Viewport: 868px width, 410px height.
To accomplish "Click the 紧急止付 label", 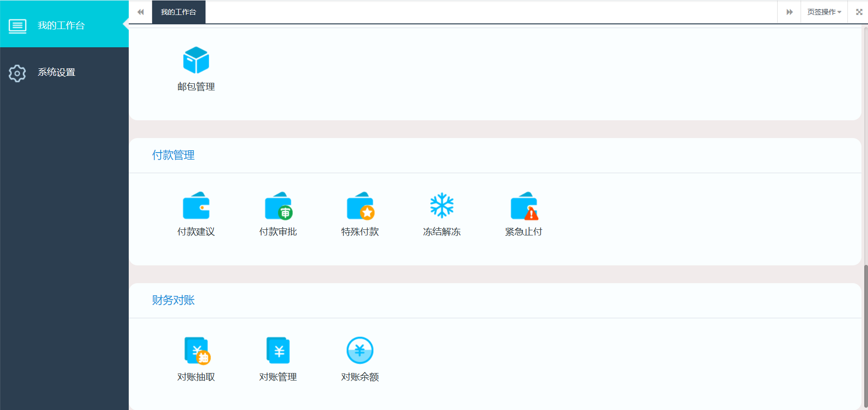I will click(x=524, y=232).
